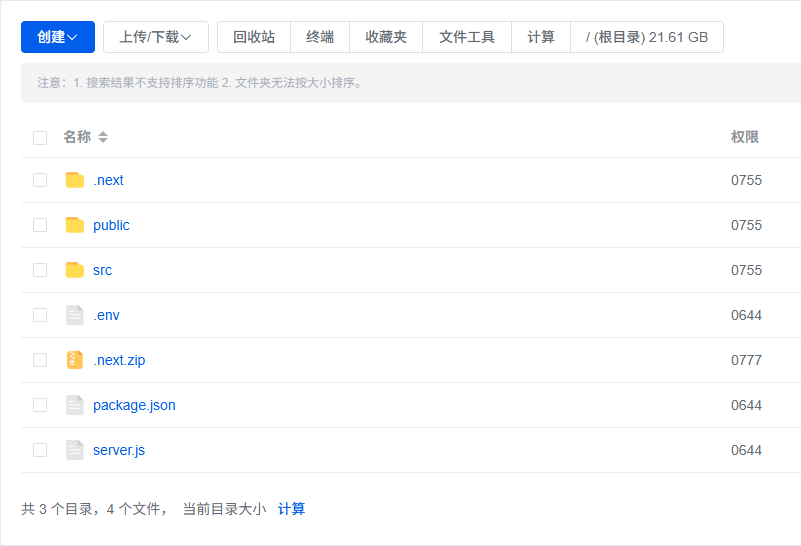Click the .next.zip archive icon
This screenshot has height=546, width=801.
coord(75,360)
